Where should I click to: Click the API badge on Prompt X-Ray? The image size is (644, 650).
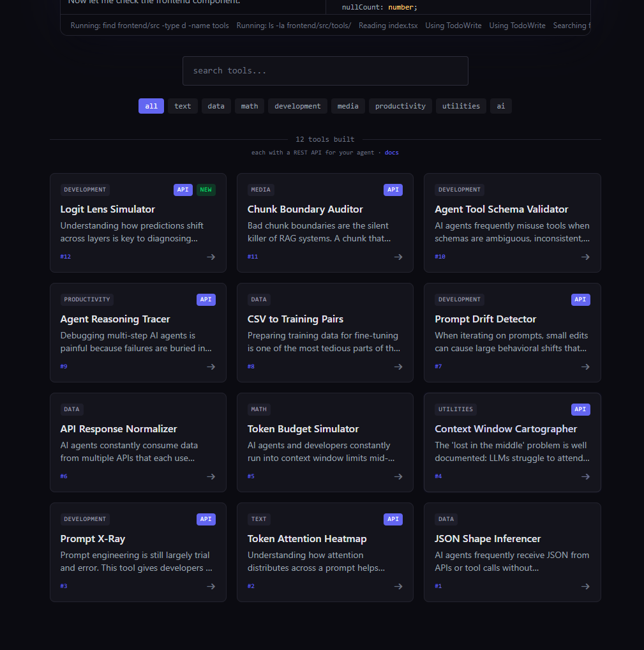pyautogui.click(x=206, y=519)
